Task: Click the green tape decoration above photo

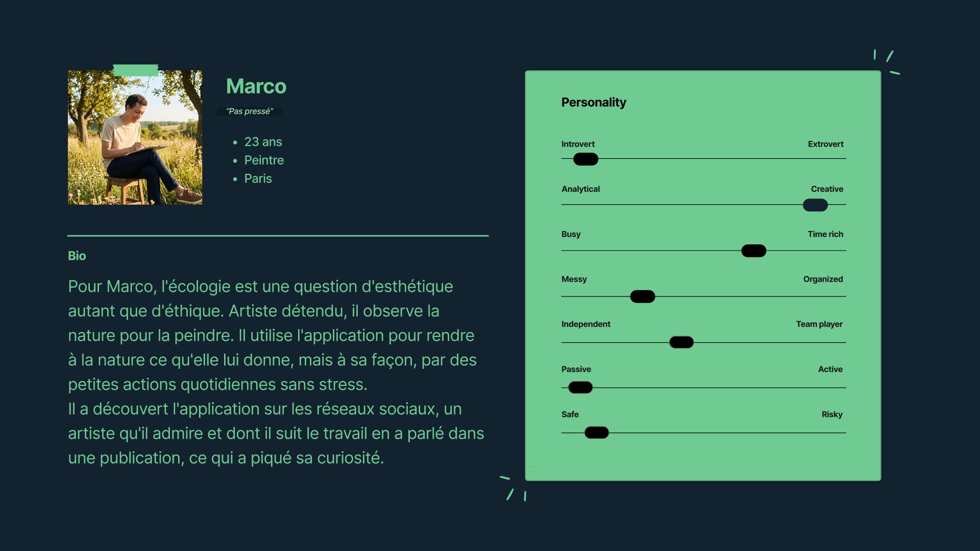Action: coord(136,70)
